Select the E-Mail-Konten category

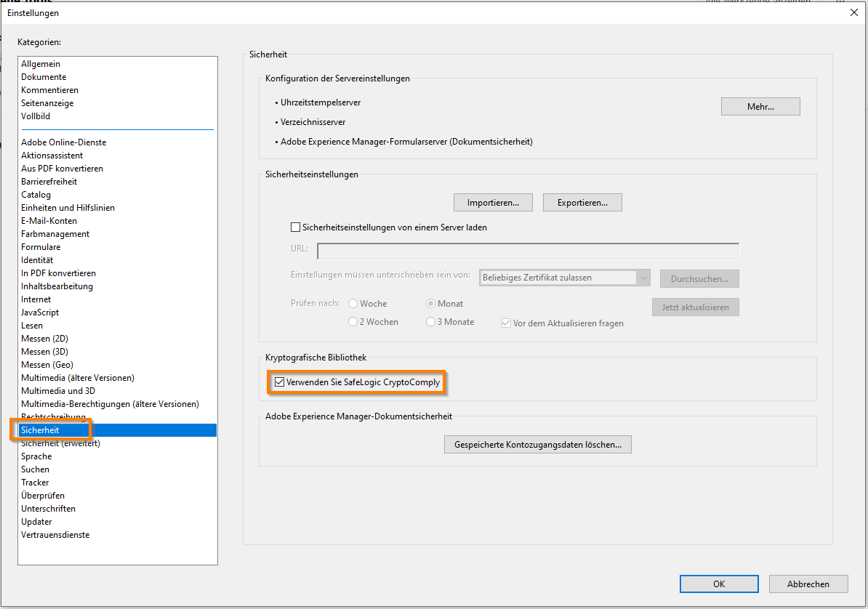[49, 221]
